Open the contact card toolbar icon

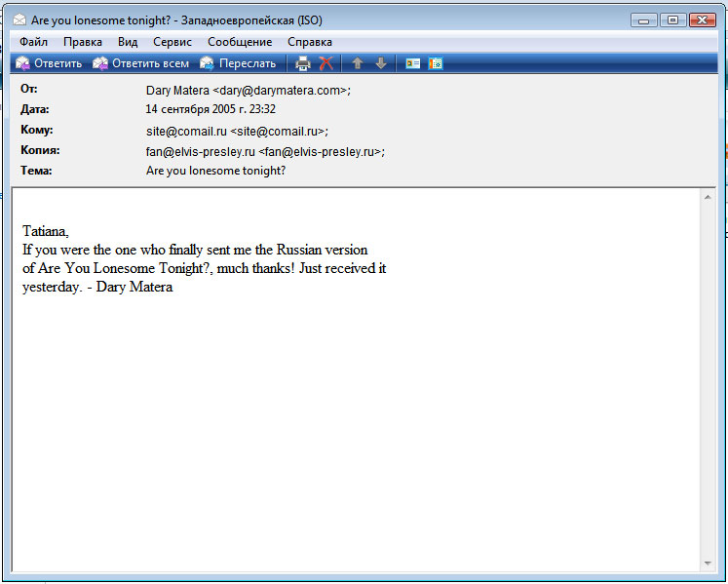point(413,63)
